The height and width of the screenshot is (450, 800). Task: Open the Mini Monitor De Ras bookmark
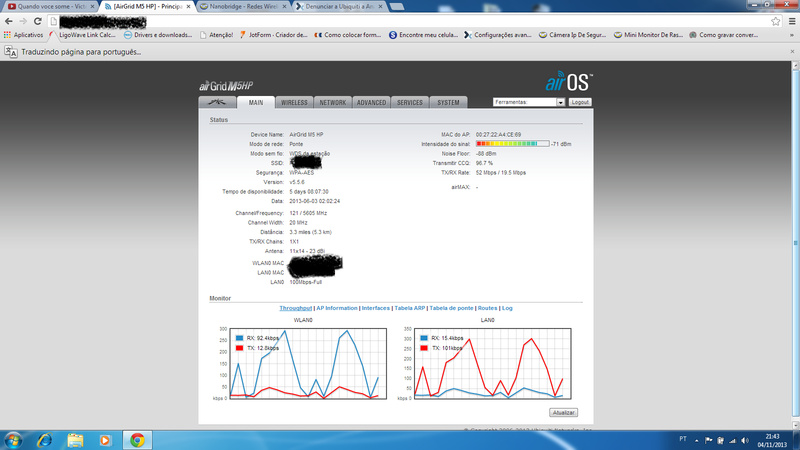[x=648, y=35]
